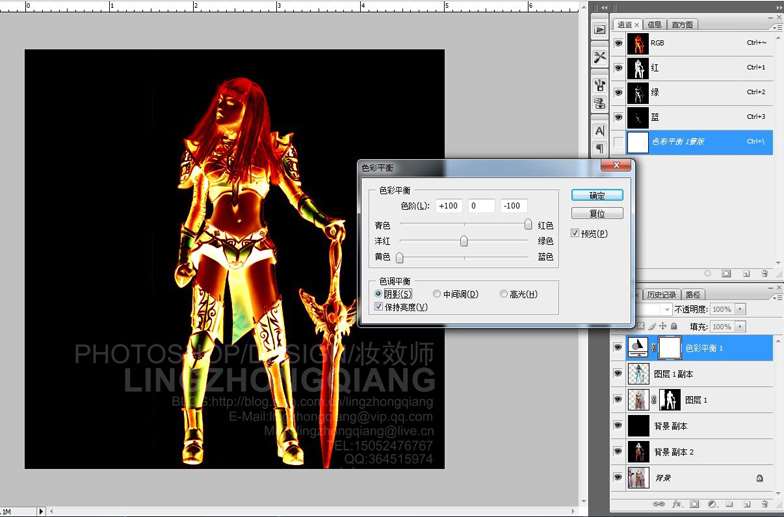Viewport: 784px width, 517px height.
Task: Click the link layers chain icon
Action: (660, 504)
